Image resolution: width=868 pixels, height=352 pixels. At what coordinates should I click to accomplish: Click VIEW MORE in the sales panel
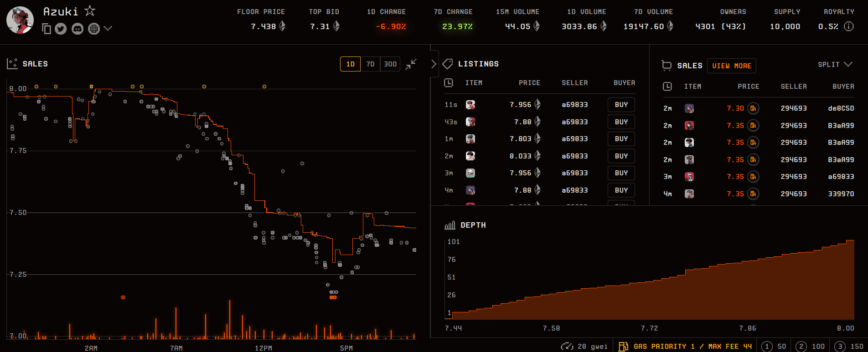(x=731, y=66)
